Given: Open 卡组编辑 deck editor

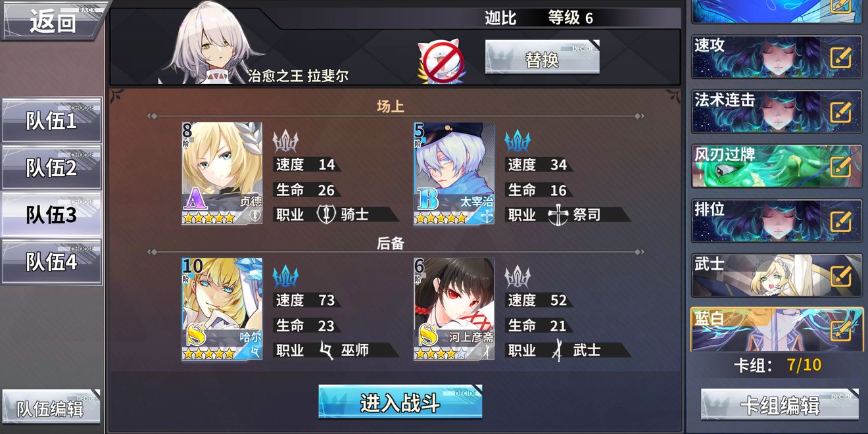Looking at the screenshot, I should [780, 404].
